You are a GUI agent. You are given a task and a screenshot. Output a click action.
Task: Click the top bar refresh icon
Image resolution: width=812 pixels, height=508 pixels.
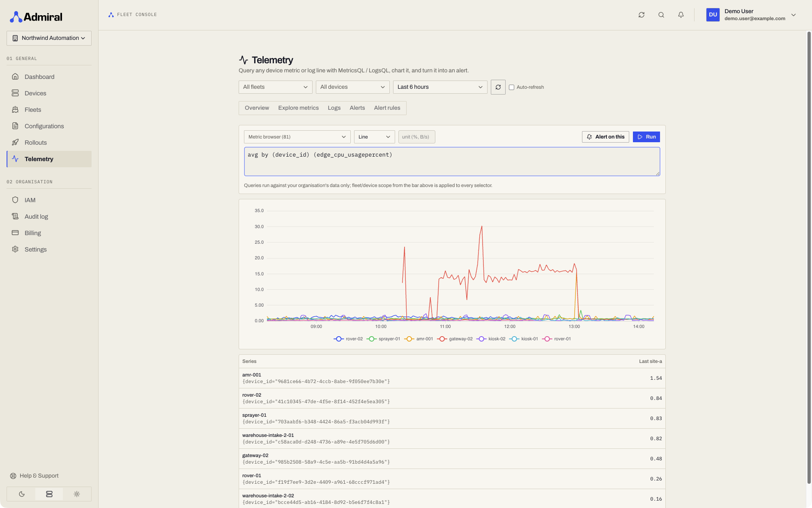pos(642,15)
